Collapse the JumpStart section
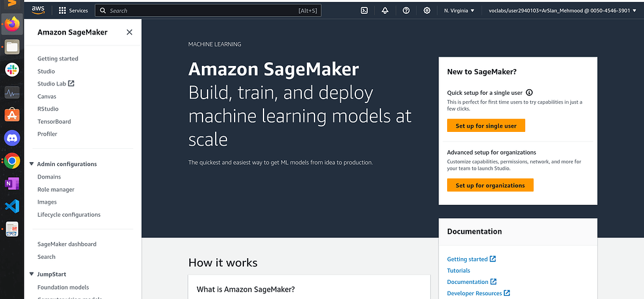Image resolution: width=644 pixels, height=299 pixels. [32, 274]
